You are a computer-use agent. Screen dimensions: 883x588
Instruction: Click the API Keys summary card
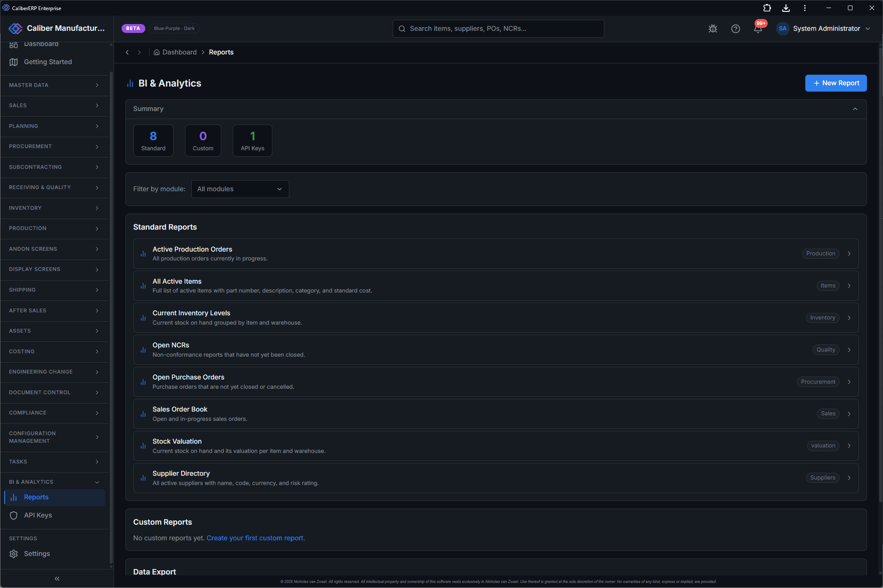(x=253, y=141)
